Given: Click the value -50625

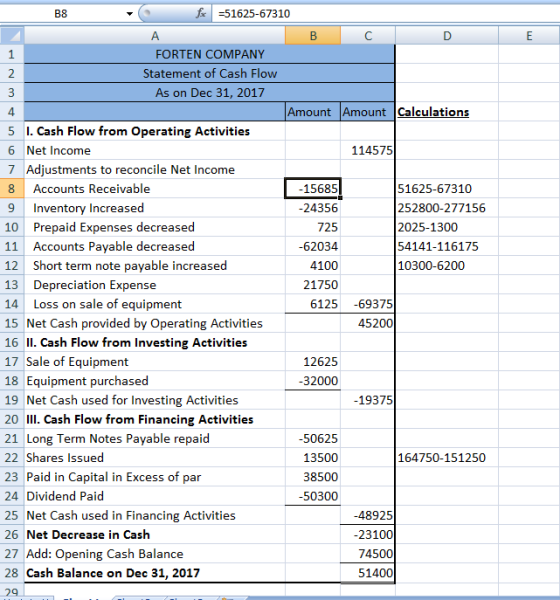Looking at the screenshot, I should [x=318, y=439].
